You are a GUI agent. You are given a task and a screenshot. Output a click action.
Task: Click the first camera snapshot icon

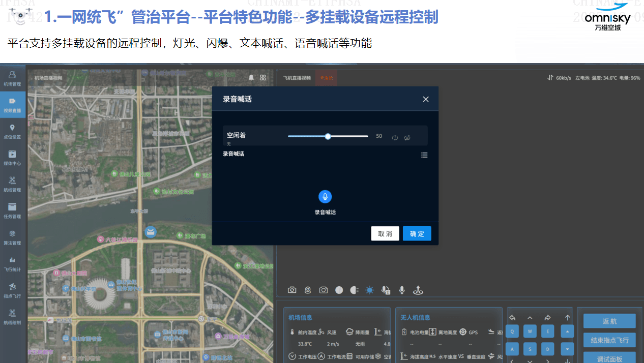pos(292,290)
